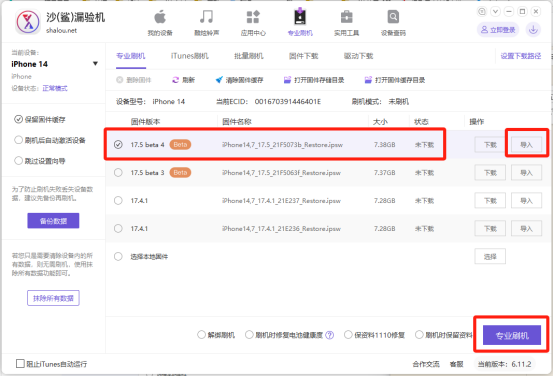Click the 刷新 refresh icon
This screenshot has width=553, height=377.
pos(175,80)
